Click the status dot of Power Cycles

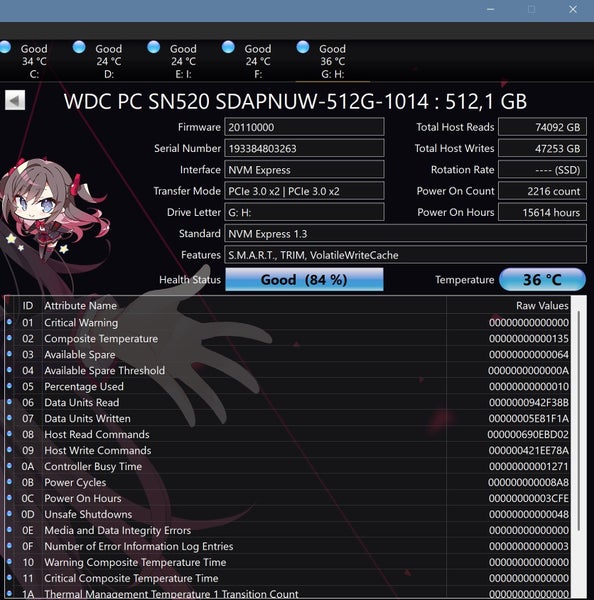[10, 482]
